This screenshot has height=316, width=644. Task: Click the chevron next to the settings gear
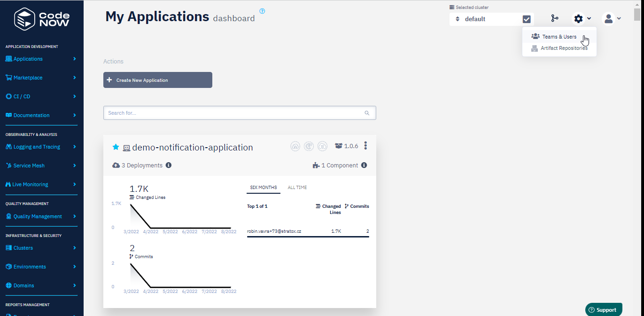pos(589,19)
